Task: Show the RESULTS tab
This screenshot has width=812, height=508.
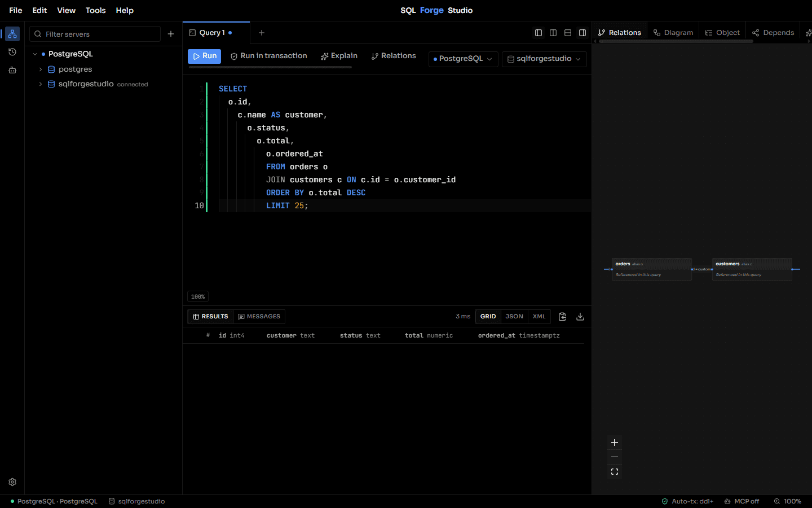Action: click(x=211, y=317)
